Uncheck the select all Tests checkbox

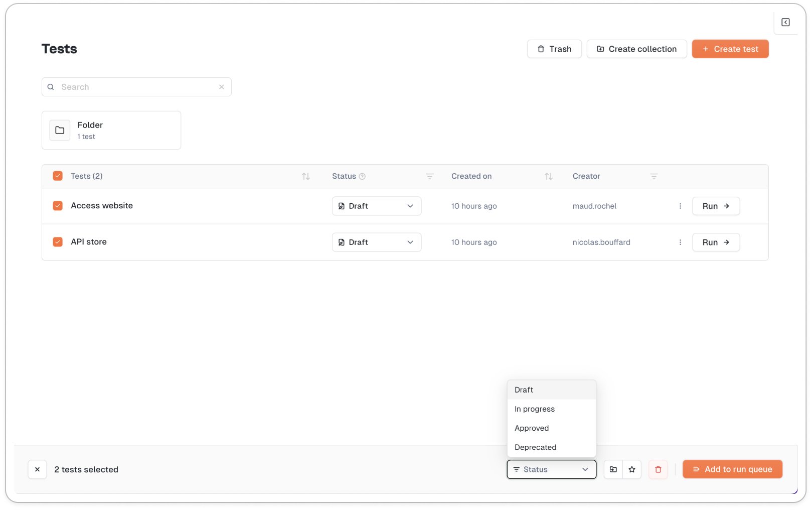[58, 176]
